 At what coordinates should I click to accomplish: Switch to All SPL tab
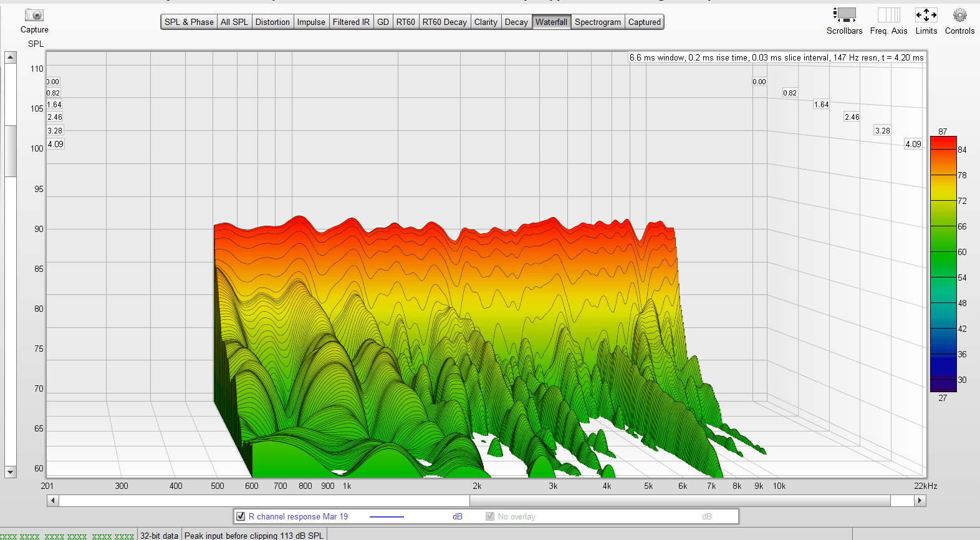[x=234, y=22]
